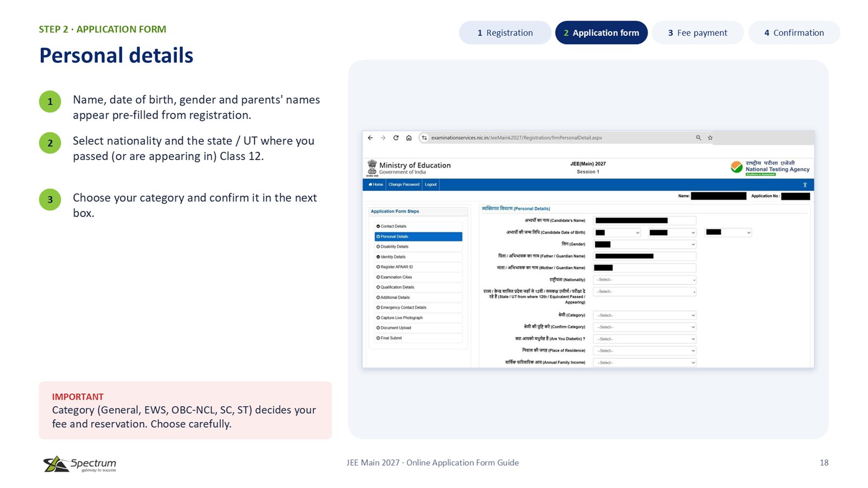Click Logout in navigation bar
The image size is (868, 488).
pos(431,185)
